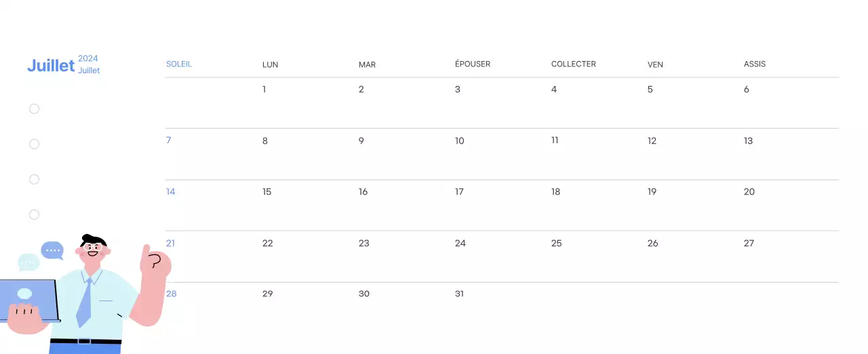Image resolution: width=868 pixels, height=354 pixels.
Task: Pick July 19 in the VEN column
Action: 652,192
